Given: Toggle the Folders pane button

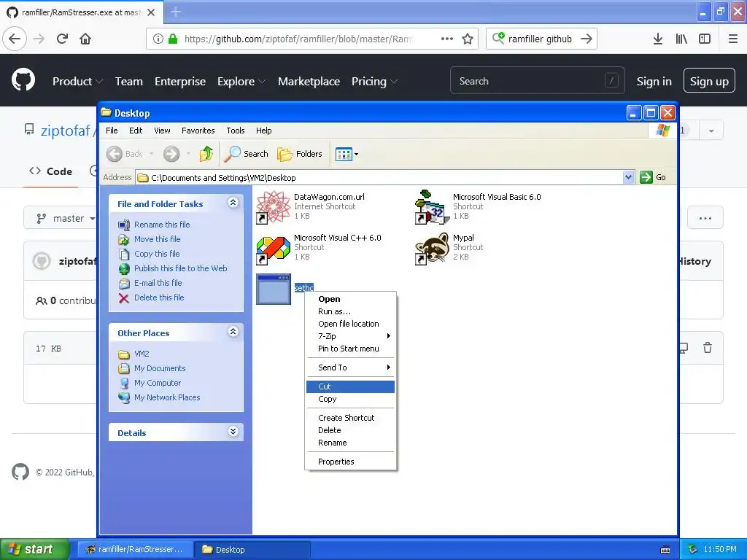Looking at the screenshot, I should coord(300,154).
